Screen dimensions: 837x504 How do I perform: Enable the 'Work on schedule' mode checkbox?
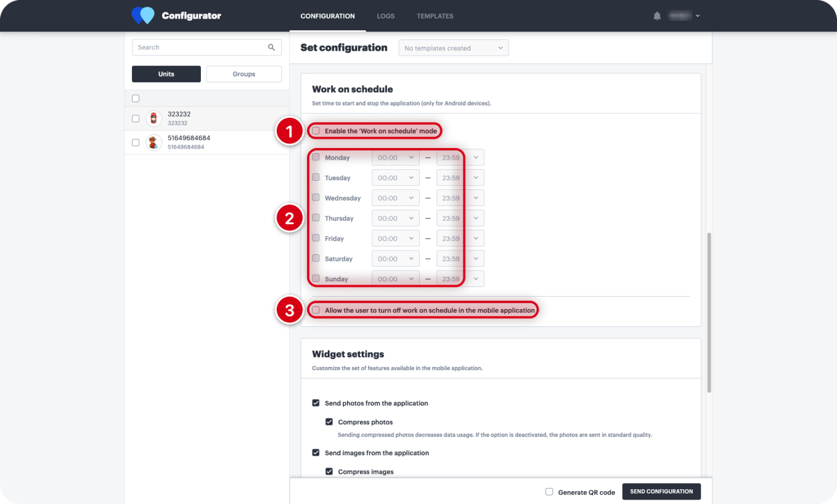315,131
